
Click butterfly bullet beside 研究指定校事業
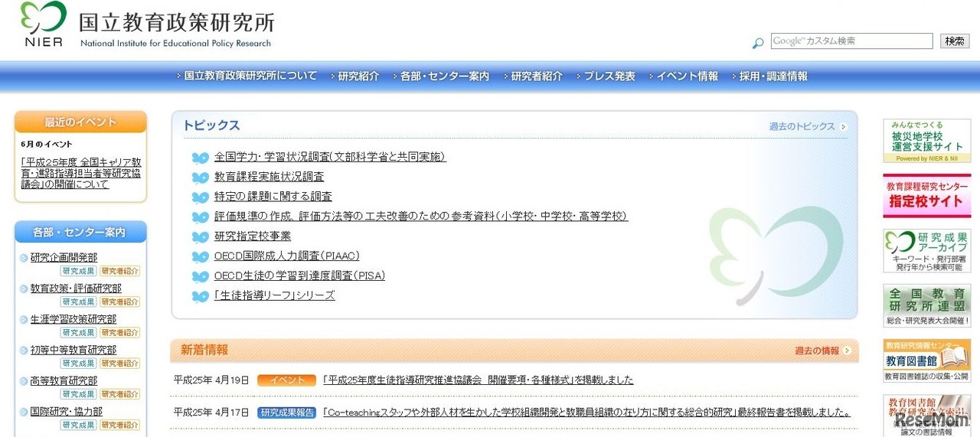[200, 237]
